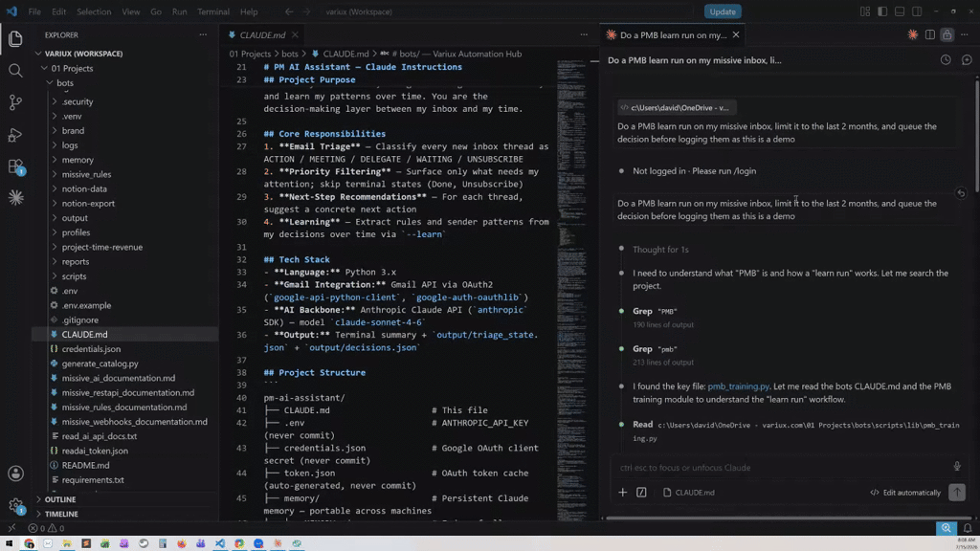Toggle the Edit automatically mode
The width and height of the screenshot is (980, 551).
tap(905, 493)
